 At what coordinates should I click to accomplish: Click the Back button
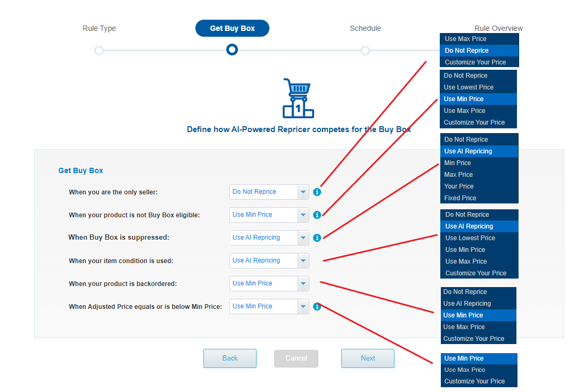pyautogui.click(x=230, y=358)
